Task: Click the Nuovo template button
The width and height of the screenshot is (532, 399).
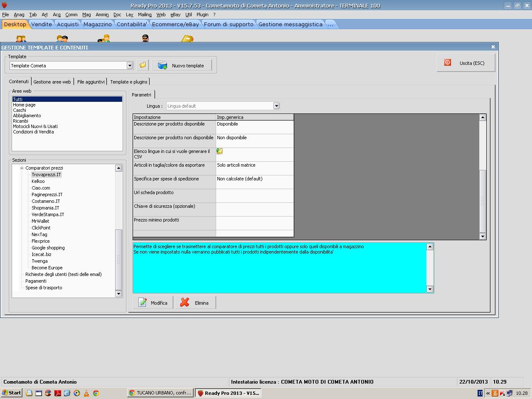Action: tap(182, 65)
